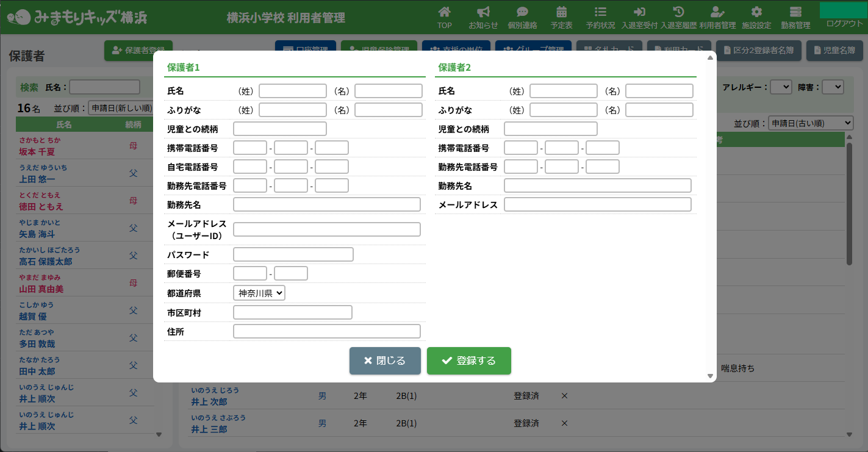Viewport: 868px width, 452px height.
Task: Click the dialog's scroll down arrow
Action: pyautogui.click(x=709, y=376)
